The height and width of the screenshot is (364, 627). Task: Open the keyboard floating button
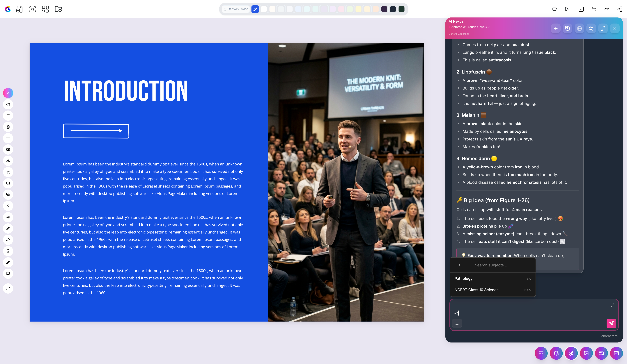pyautogui.click(x=616, y=353)
